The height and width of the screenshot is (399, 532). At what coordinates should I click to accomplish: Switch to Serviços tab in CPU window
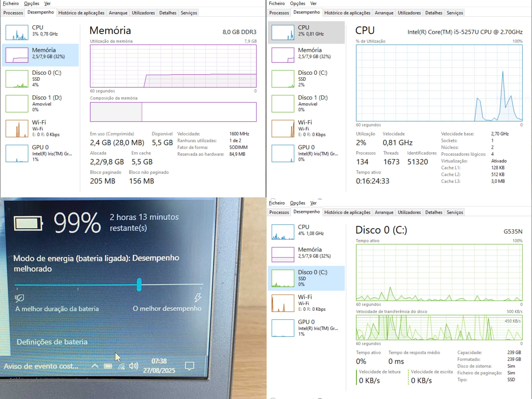(x=455, y=13)
